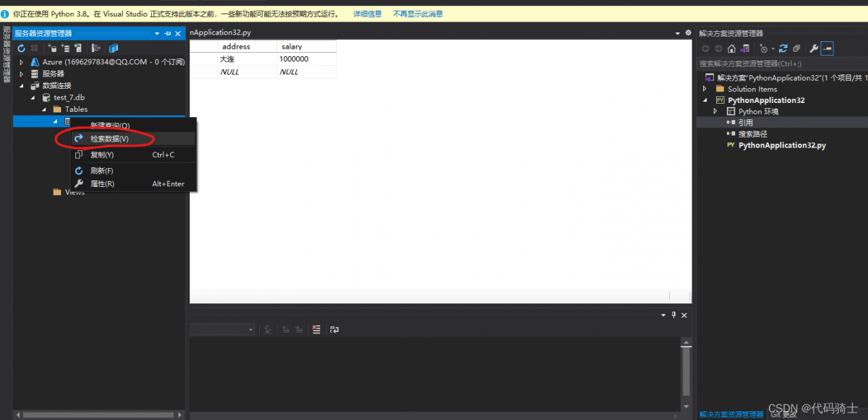Open the Pending Changes Filter dropdown arrow

pyautogui.click(x=772, y=49)
